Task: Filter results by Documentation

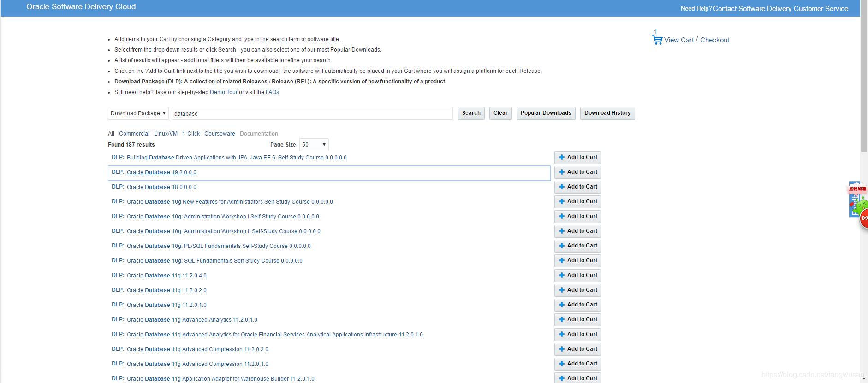Action: point(259,134)
